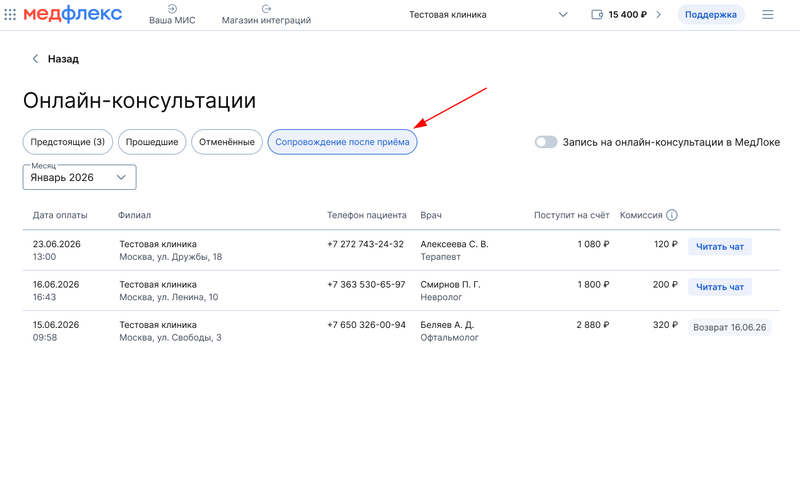
Task: Open the balance details chevron
Action: coord(659,14)
